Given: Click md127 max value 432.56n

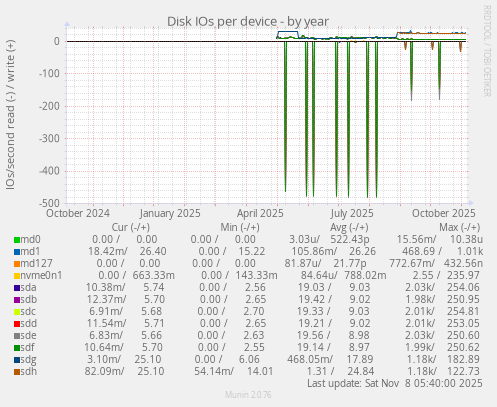Looking at the screenshot, I should 463,263.
